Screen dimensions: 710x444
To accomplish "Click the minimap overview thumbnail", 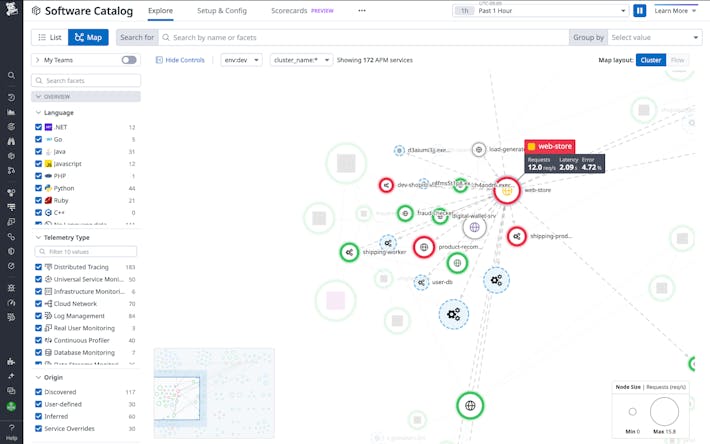I will [213, 392].
